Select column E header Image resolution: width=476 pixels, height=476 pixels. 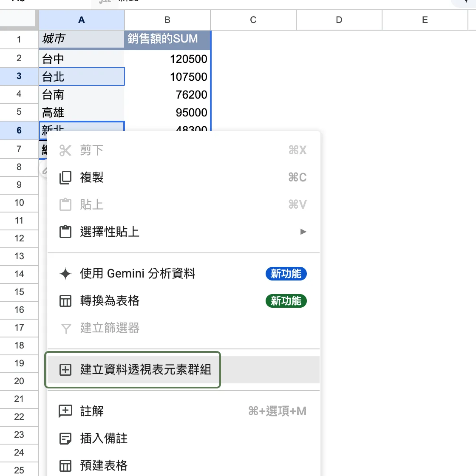pos(425,20)
